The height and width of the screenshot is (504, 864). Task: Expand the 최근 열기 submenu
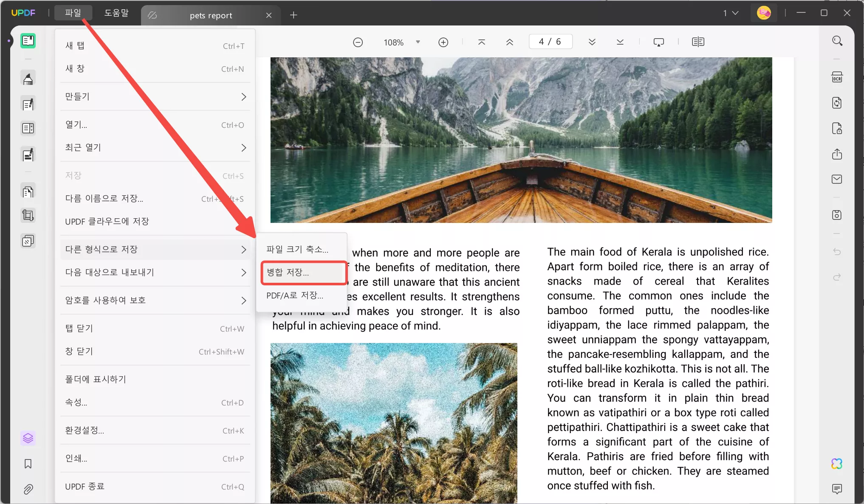pyautogui.click(x=155, y=148)
